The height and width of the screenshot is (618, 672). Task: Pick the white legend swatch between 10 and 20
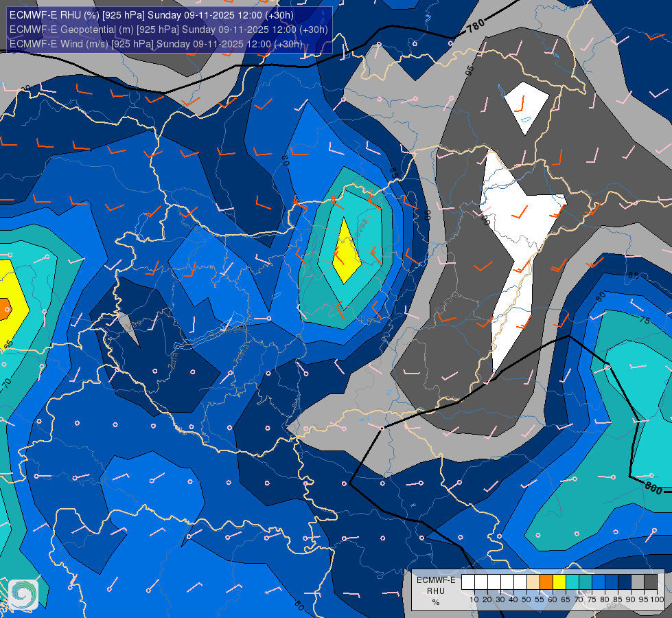481,582
